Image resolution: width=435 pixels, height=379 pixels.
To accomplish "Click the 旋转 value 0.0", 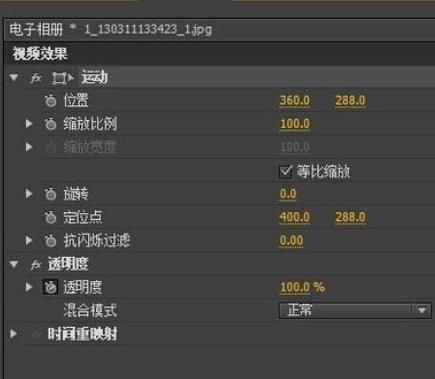I will (x=288, y=194).
